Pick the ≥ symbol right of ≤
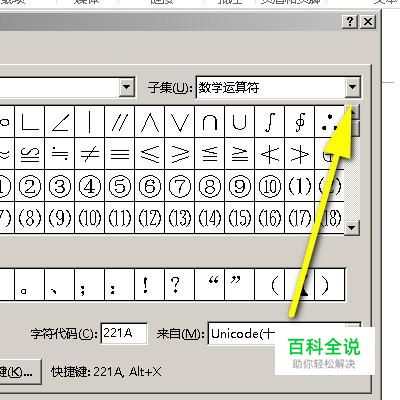This screenshot has height=400, width=400. tap(180, 154)
